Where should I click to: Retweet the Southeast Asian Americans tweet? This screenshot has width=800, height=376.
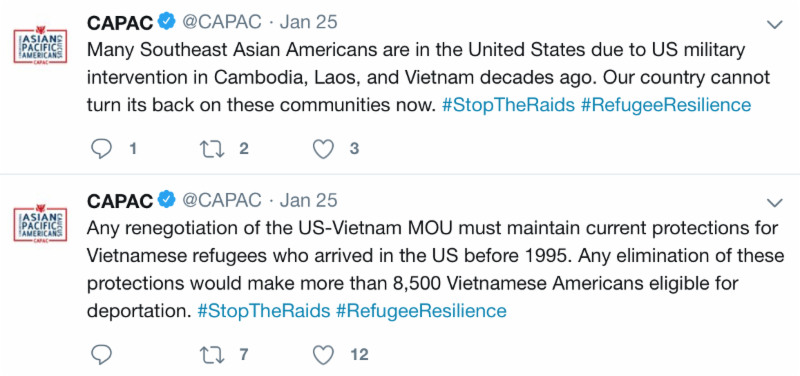click(x=212, y=149)
